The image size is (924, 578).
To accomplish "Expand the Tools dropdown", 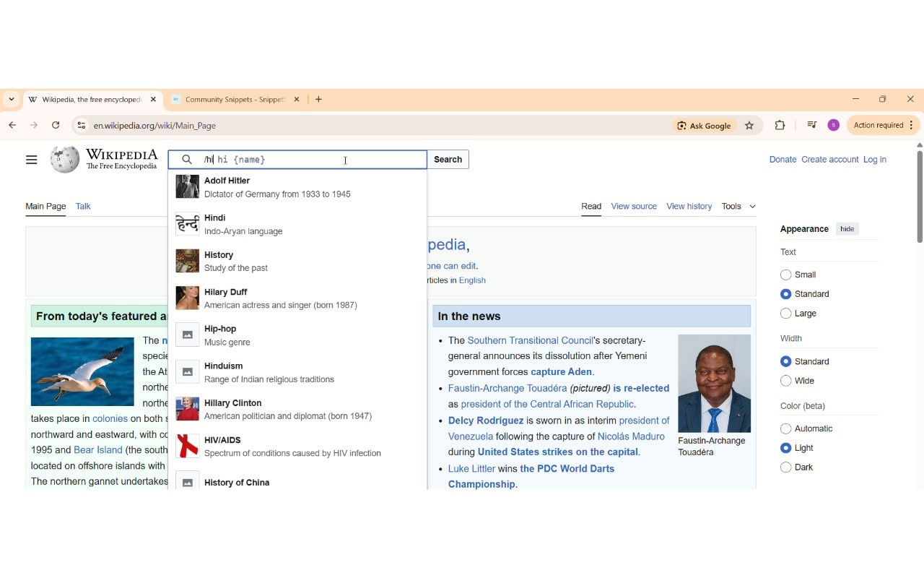I will pyautogui.click(x=738, y=206).
